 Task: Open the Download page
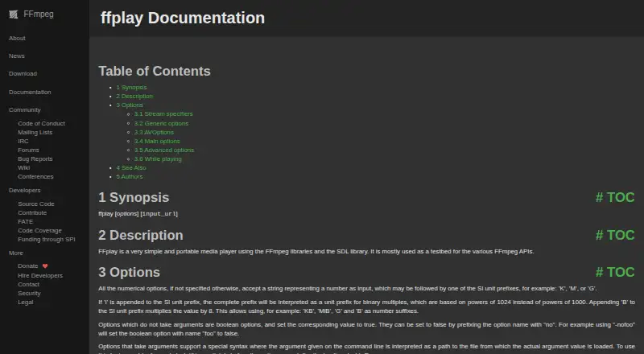pos(23,73)
